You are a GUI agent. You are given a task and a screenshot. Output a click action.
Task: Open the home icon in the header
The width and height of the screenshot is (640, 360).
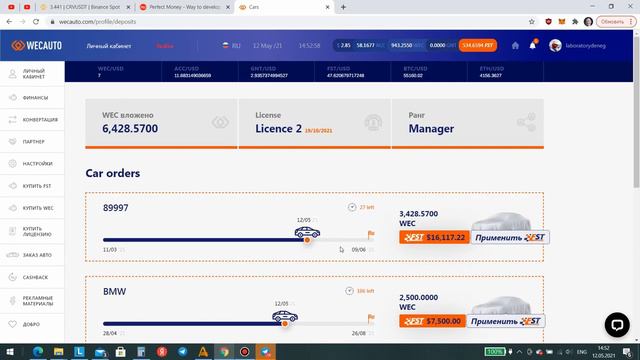(515, 45)
